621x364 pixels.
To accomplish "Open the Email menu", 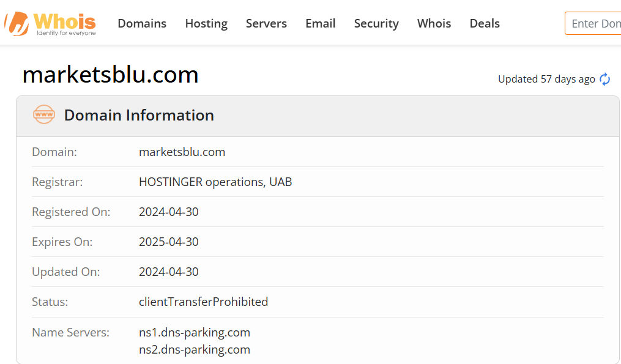I will coord(321,23).
